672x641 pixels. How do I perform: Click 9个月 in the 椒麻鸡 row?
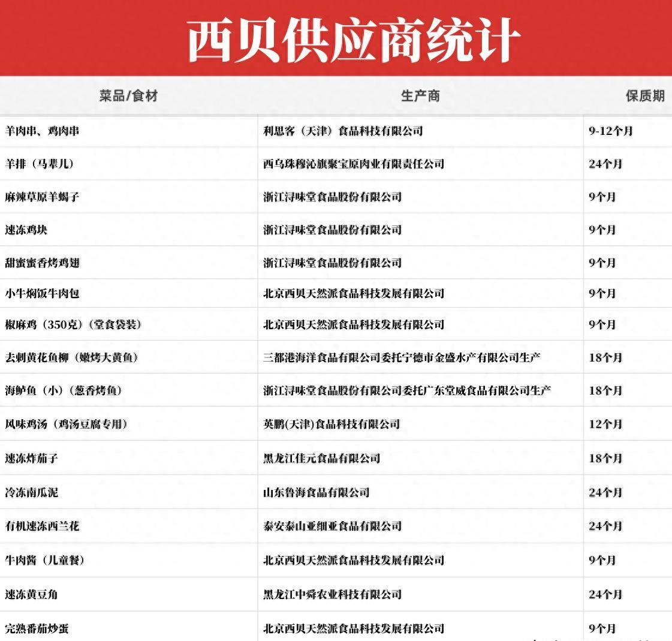point(602,324)
